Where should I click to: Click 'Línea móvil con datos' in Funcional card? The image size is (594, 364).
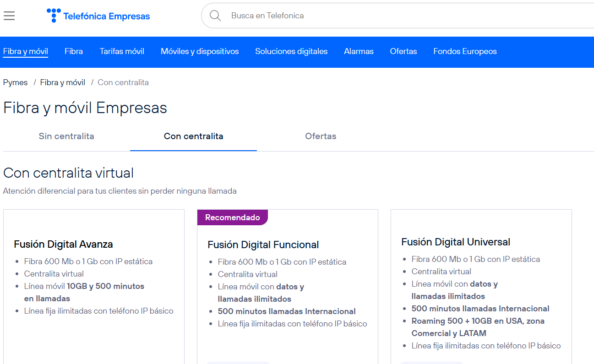coord(261,293)
